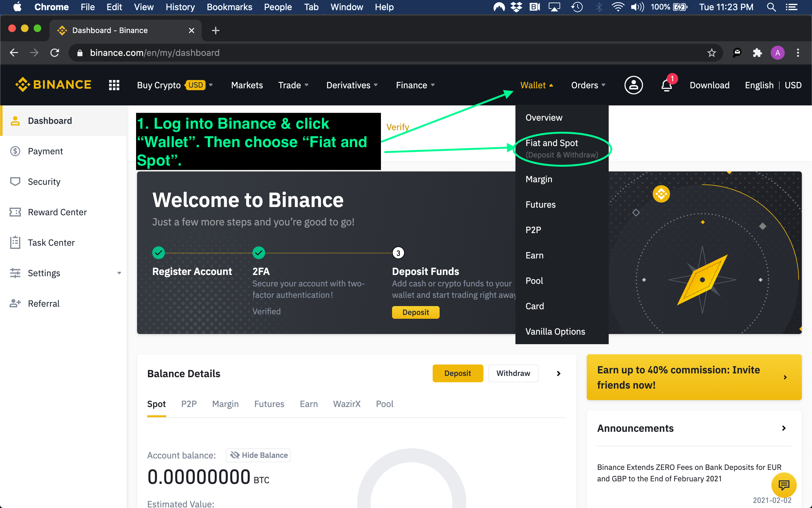Switch to P2P balance tab
Screen dimensions: 812x508
pyautogui.click(x=189, y=404)
